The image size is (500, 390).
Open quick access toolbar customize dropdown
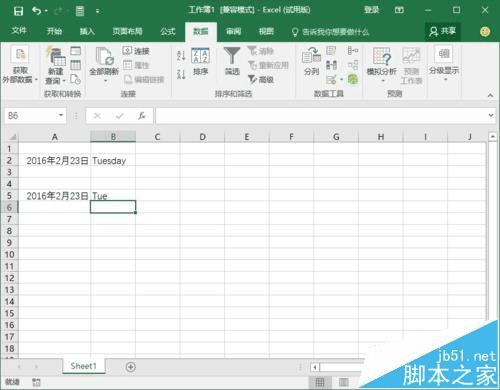click(x=97, y=11)
